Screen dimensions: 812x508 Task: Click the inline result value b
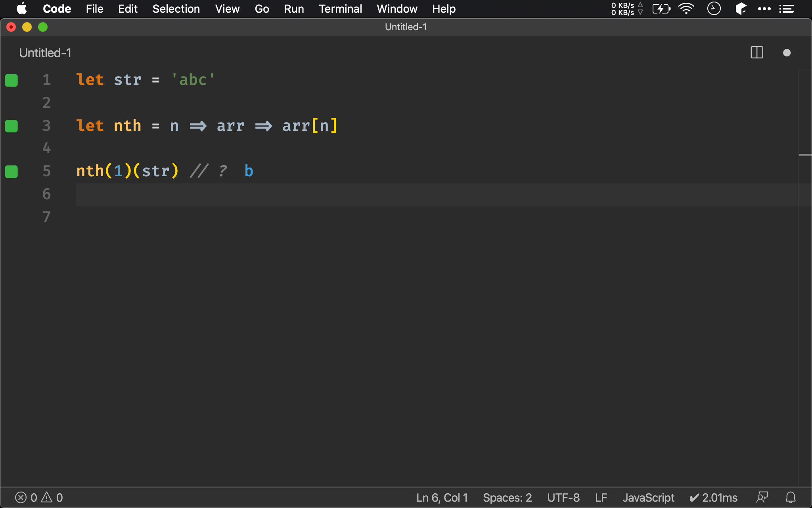(249, 171)
